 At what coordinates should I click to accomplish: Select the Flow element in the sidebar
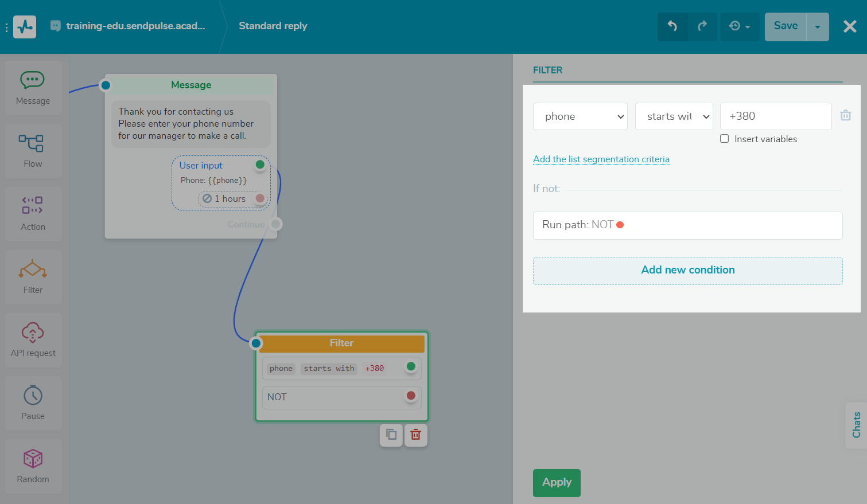coord(33,151)
